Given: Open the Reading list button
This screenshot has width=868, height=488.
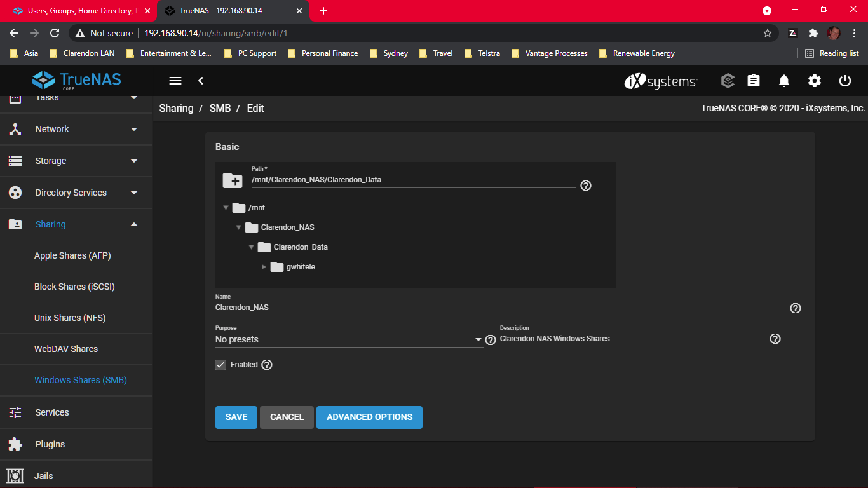Looking at the screenshot, I should [832, 53].
